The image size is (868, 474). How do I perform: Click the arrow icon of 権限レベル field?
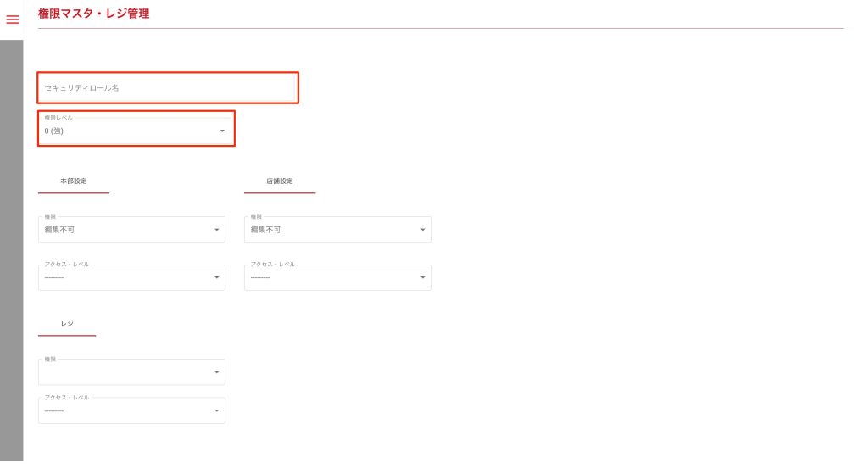coord(222,131)
